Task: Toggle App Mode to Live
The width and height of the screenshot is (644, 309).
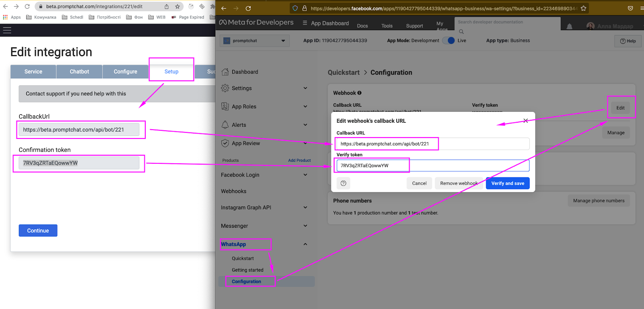Action: point(448,41)
